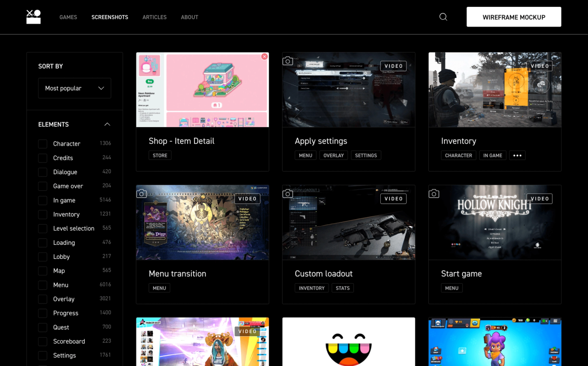Click the VIDEO badge on Apply settings
This screenshot has height=366, width=588.
coord(394,66)
